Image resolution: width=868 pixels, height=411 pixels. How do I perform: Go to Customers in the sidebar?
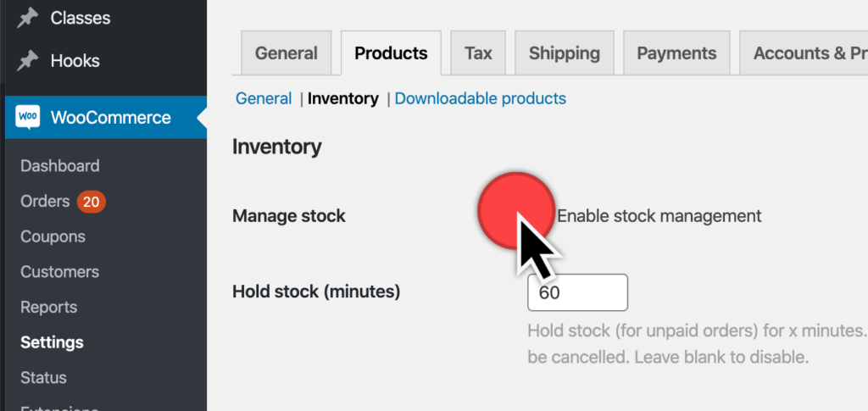coord(60,272)
